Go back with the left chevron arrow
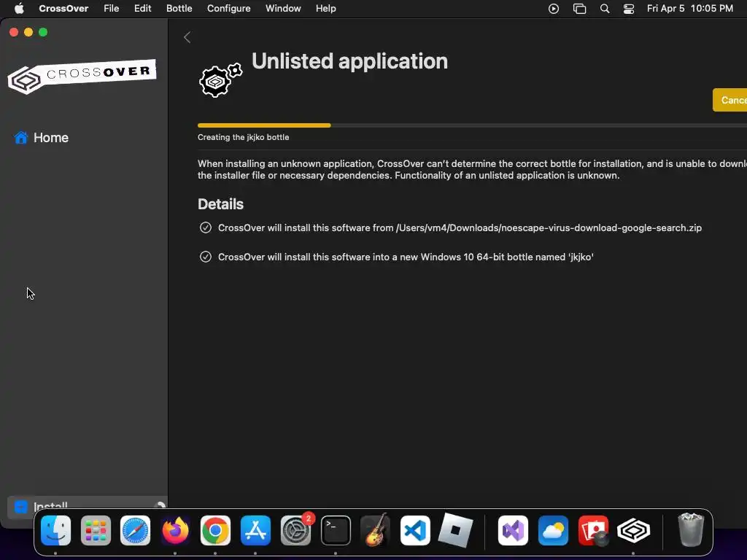This screenshot has height=560, width=747. tap(187, 37)
